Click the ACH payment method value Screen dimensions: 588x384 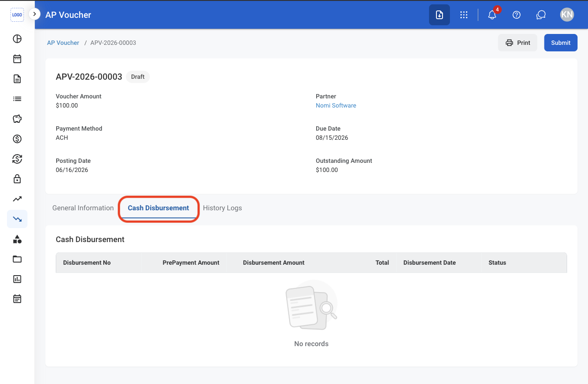(x=62, y=138)
